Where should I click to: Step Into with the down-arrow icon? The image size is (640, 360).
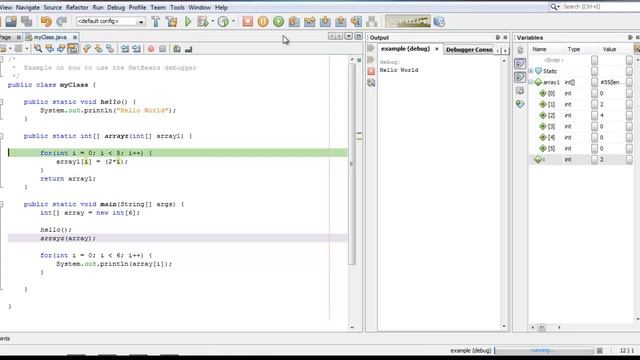click(325, 21)
